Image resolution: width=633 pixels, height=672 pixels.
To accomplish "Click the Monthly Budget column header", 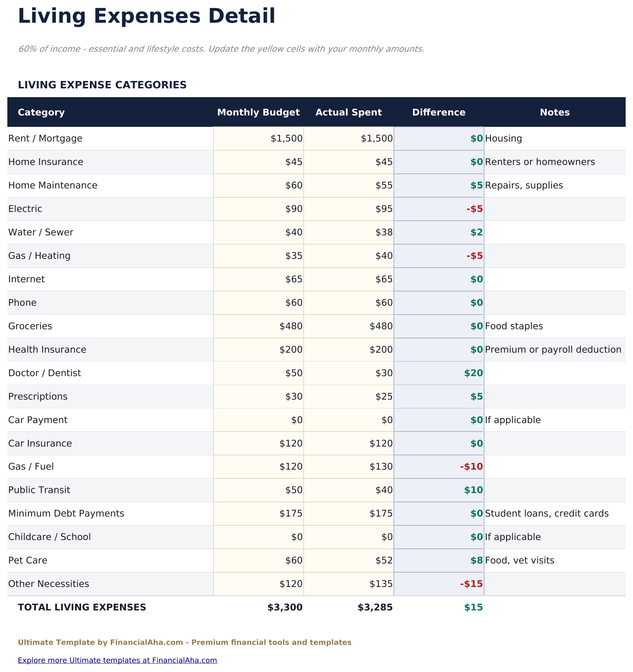I will click(258, 112).
